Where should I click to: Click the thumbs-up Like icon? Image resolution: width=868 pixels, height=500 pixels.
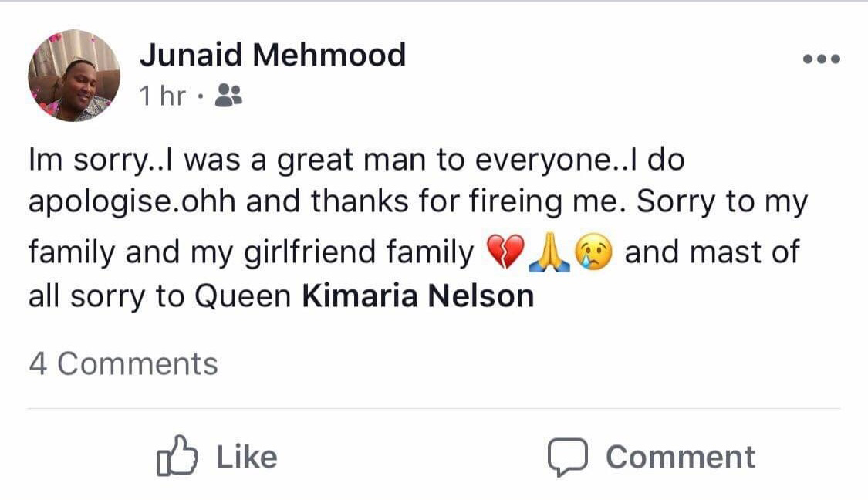click(177, 457)
